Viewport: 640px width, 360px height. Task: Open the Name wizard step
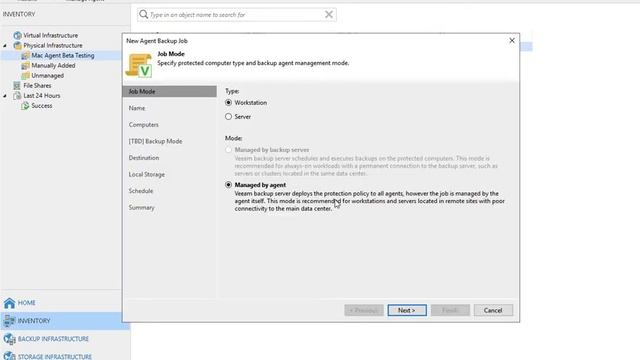(137, 108)
